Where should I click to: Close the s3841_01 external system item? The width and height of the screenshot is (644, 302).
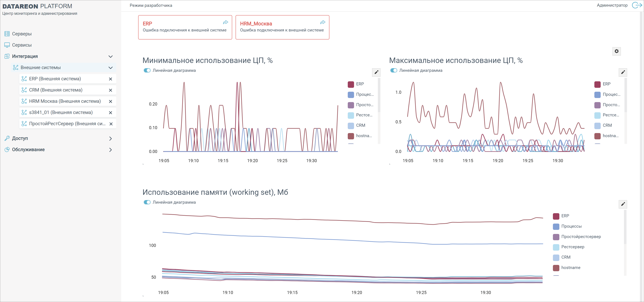coord(110,113)
